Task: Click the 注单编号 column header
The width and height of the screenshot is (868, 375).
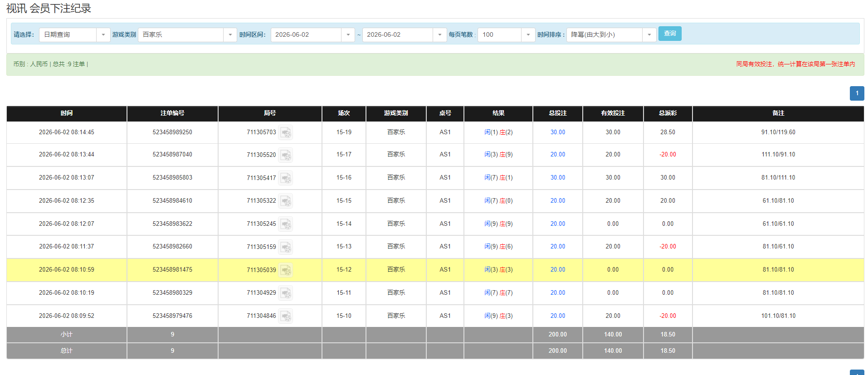Action: 172,113
